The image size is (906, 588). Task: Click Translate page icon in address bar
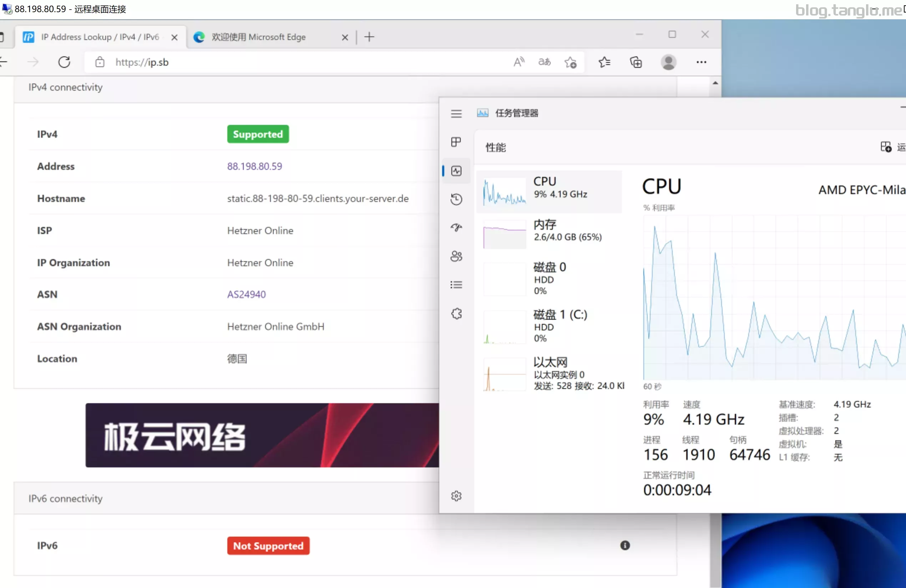tap(545, 62)
